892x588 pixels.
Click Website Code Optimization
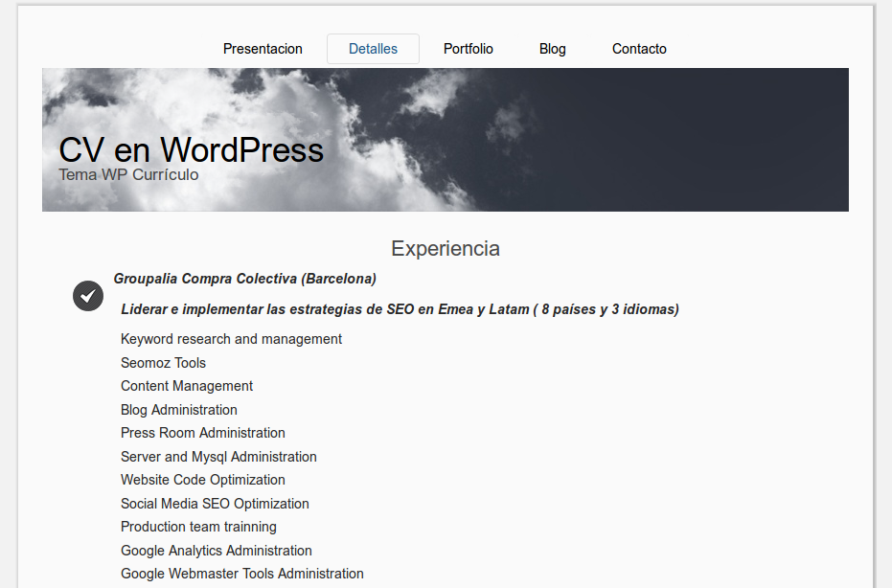click(202, 480)
